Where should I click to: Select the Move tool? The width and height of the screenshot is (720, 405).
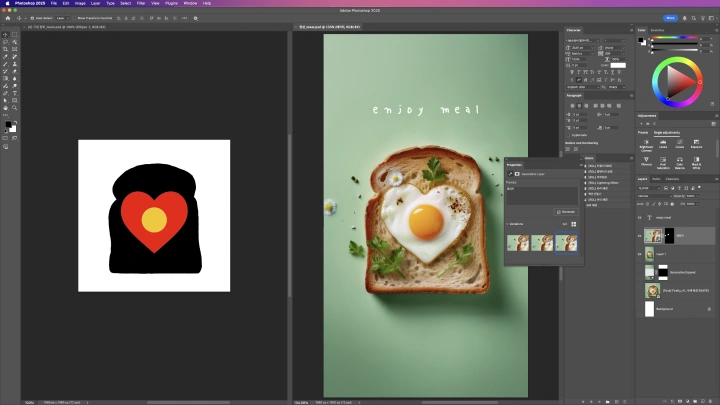[6, 35]
